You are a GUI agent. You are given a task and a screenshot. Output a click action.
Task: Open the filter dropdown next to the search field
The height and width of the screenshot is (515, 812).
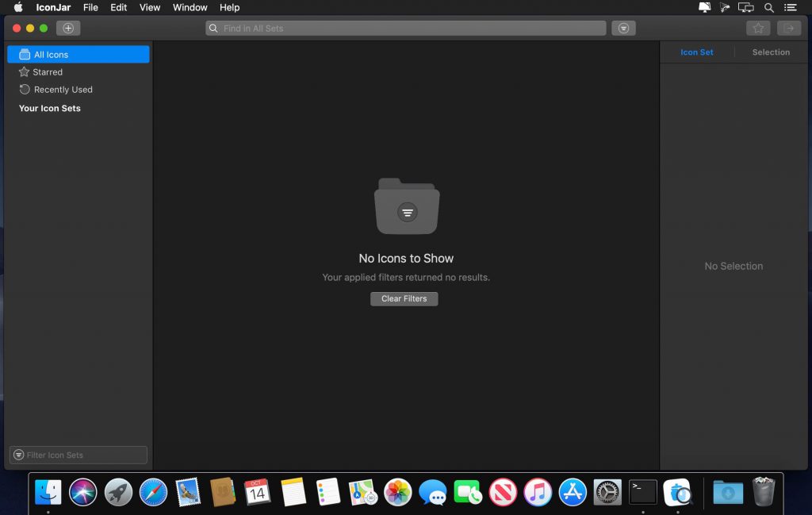623,27
